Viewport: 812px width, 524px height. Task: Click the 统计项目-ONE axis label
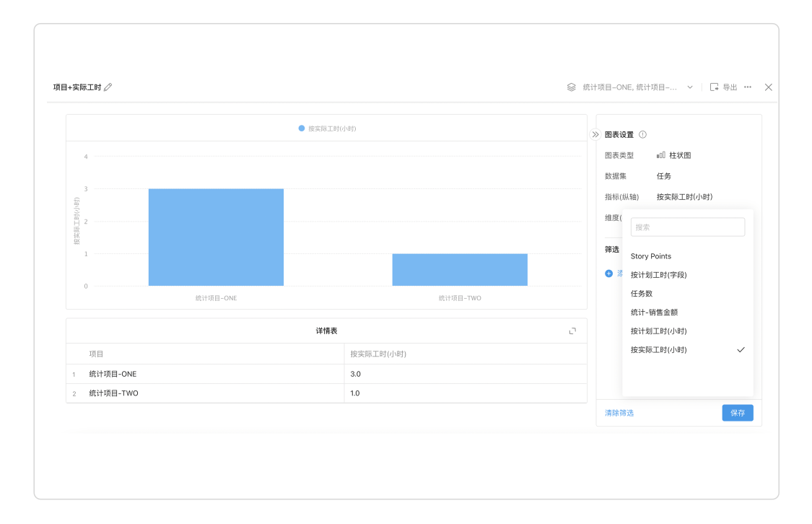point(216,298)
